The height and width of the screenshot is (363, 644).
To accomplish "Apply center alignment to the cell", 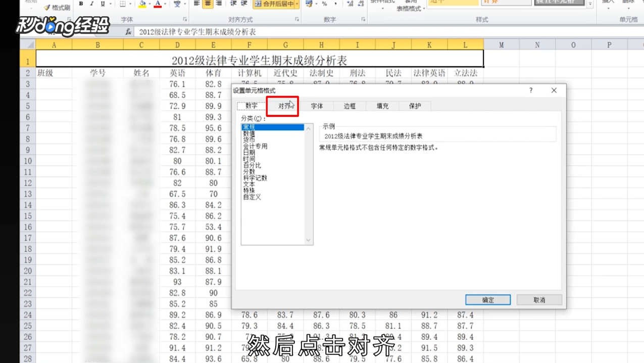I will coord(208,4).
